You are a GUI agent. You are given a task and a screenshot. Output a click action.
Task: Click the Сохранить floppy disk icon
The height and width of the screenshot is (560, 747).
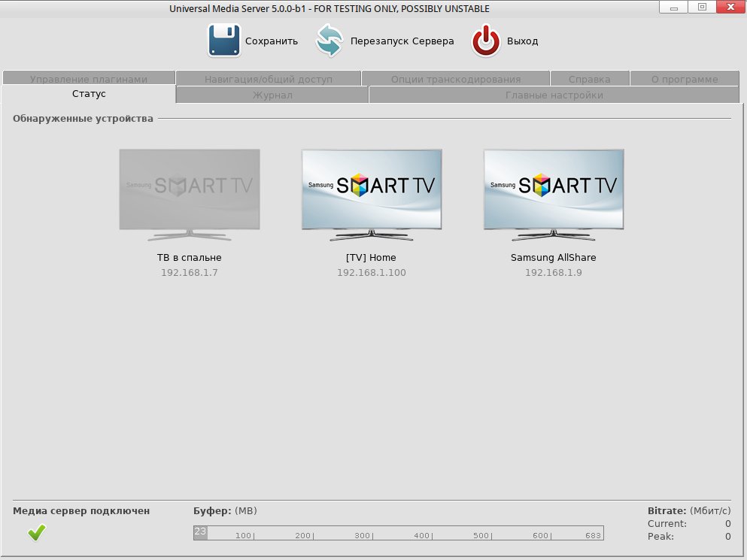(x=224, y=41)
